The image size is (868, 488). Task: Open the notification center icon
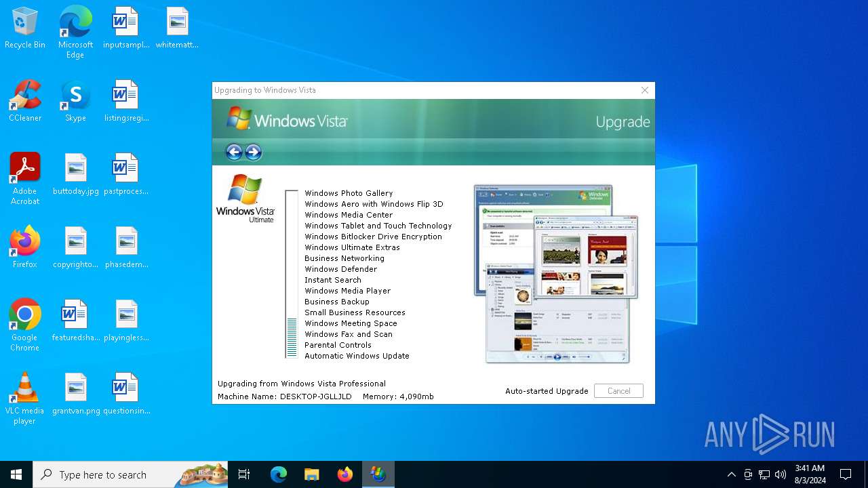point(846,474)
